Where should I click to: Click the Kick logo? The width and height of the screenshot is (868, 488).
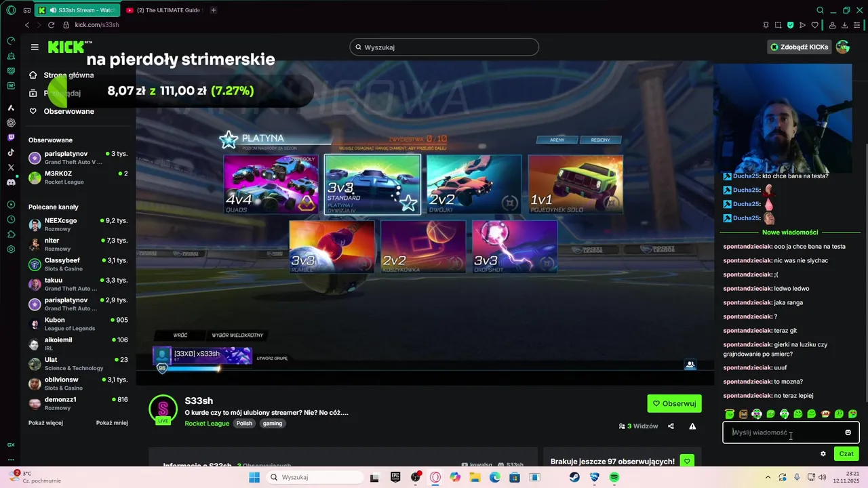coord(70,47)
